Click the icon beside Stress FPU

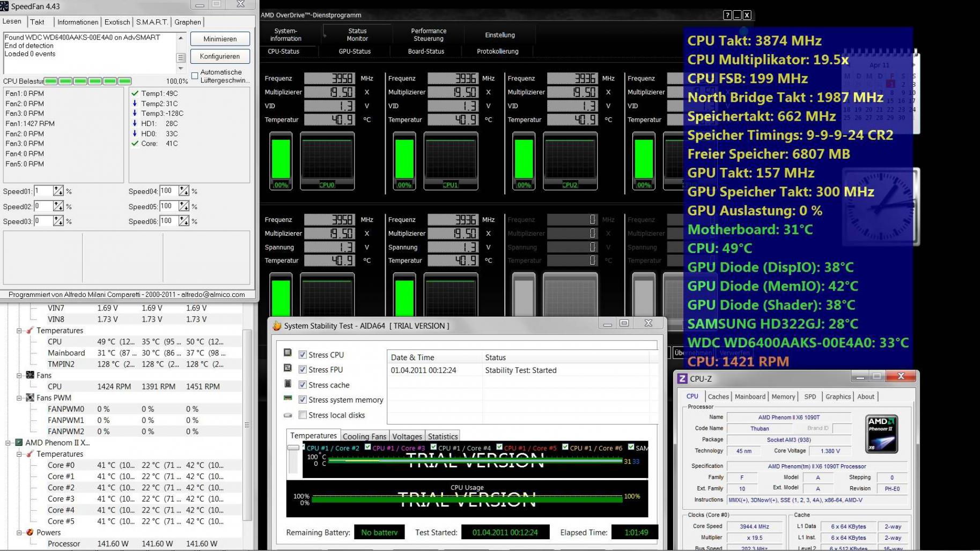288,368
